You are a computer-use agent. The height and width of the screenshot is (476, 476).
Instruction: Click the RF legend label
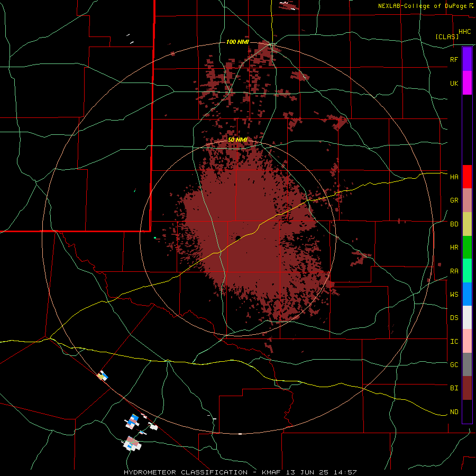(x=454, y=59)
